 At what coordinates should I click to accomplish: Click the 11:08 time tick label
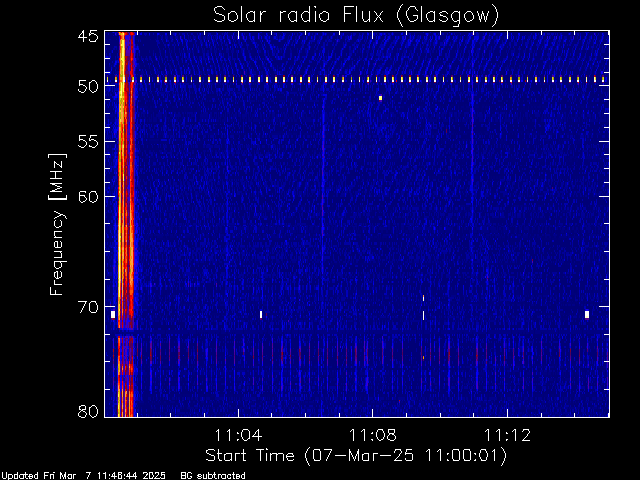[x=373, y=435]
